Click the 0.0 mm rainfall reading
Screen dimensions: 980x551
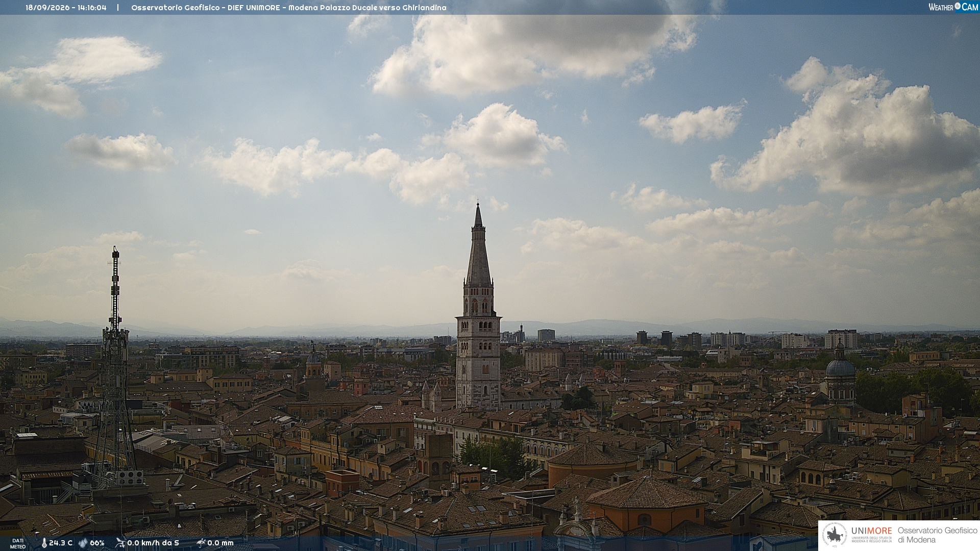click(220, 543)
